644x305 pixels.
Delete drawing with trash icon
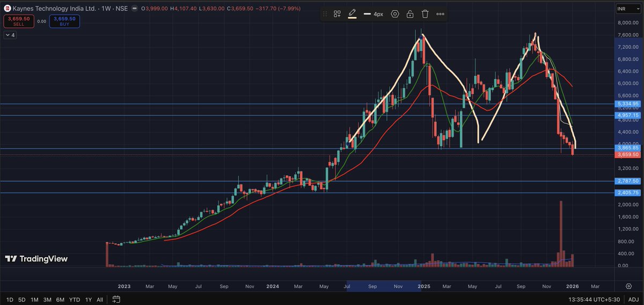point(425,14)
